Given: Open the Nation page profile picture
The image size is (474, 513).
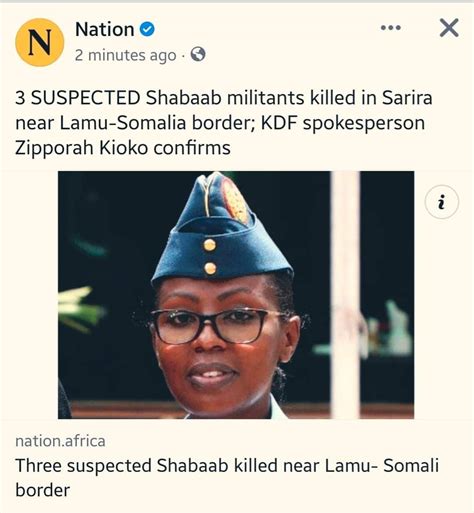Looking at the screenshot, I should pyautogui.click(x=40, y=42).
